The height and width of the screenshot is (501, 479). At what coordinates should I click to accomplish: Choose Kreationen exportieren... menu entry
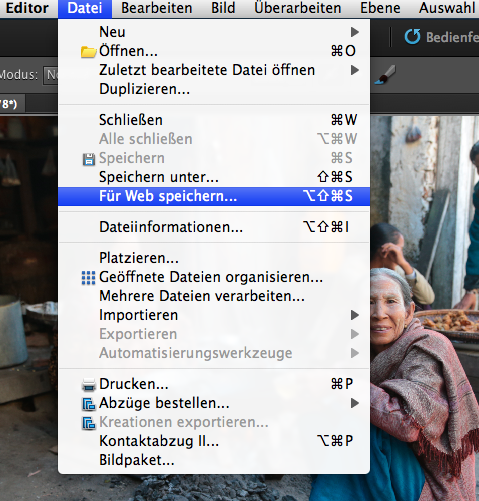tap(214, 422)
